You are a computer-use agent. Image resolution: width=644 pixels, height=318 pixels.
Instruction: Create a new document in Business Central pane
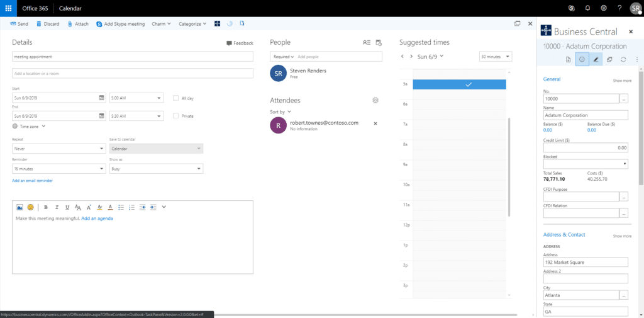point(568,59)
